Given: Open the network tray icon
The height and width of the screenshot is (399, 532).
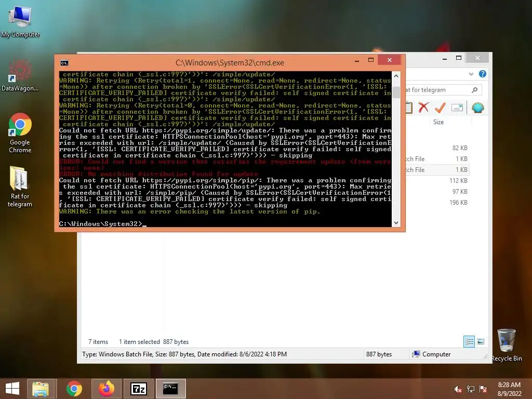Looking at the screenshot, I should (x=470, y=389).
